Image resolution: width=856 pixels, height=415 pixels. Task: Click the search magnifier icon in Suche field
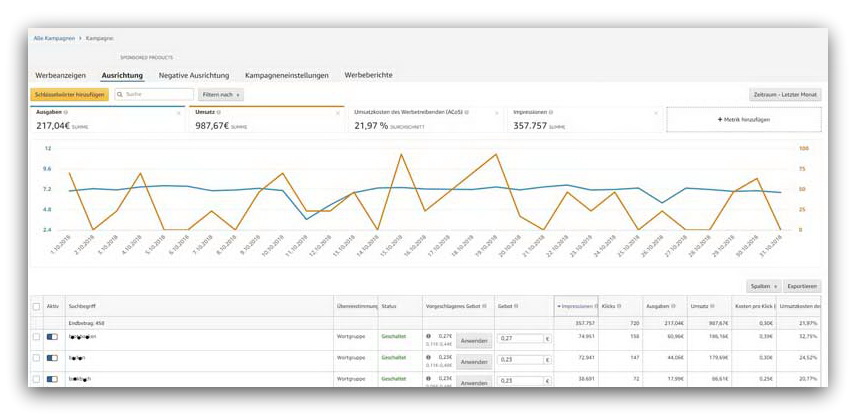pyautogui.click(x=121, y=94)
